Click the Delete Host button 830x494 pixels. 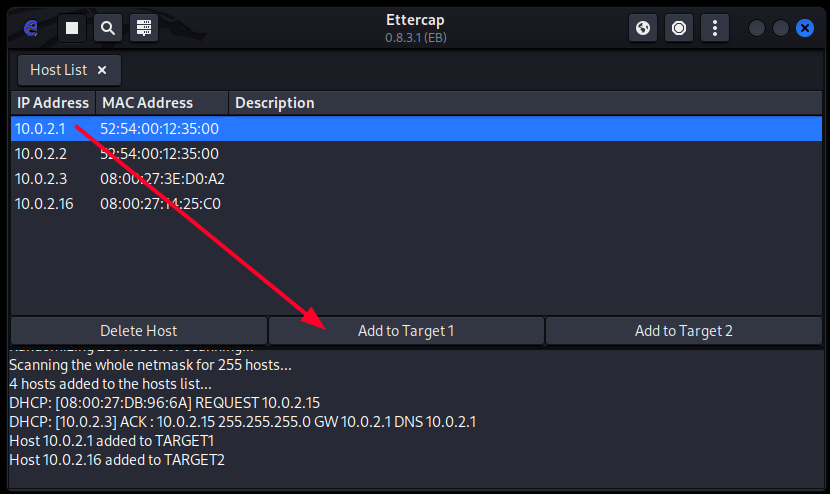(139, 331)
